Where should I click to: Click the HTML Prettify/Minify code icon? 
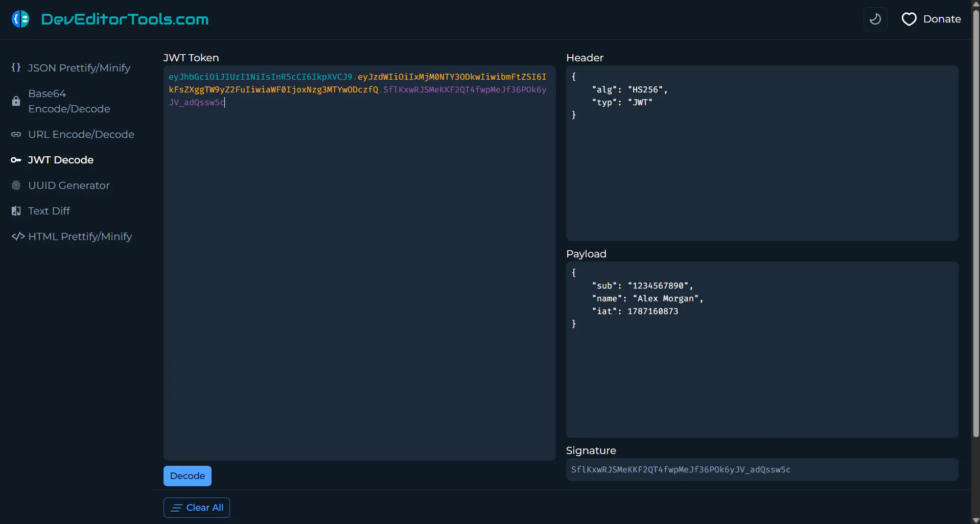tap(18, 236)
